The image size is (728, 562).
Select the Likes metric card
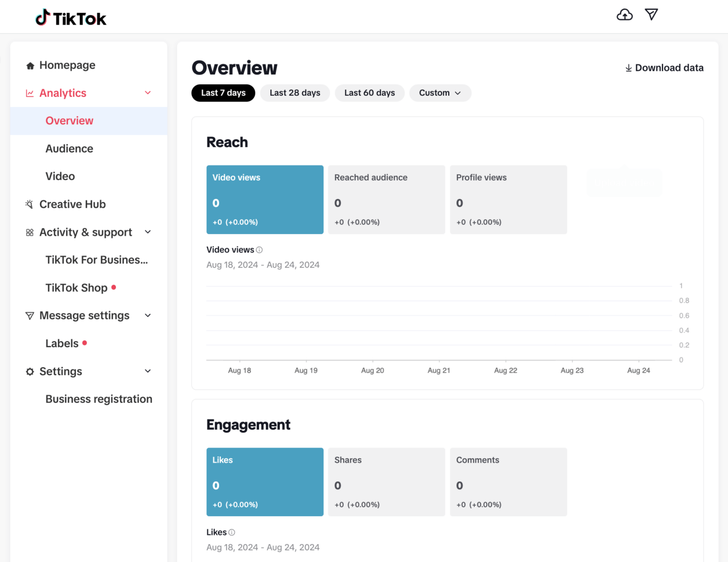265,481
